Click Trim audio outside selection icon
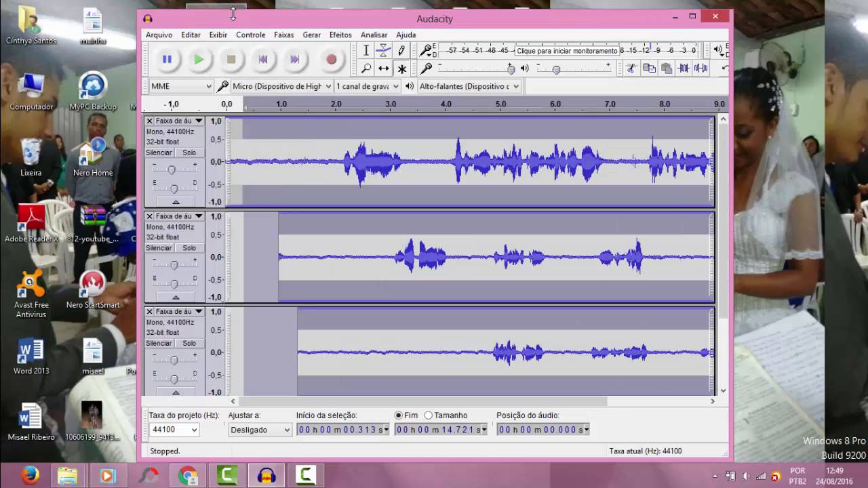This screenshot has width=868, height=488. [684, 68]
